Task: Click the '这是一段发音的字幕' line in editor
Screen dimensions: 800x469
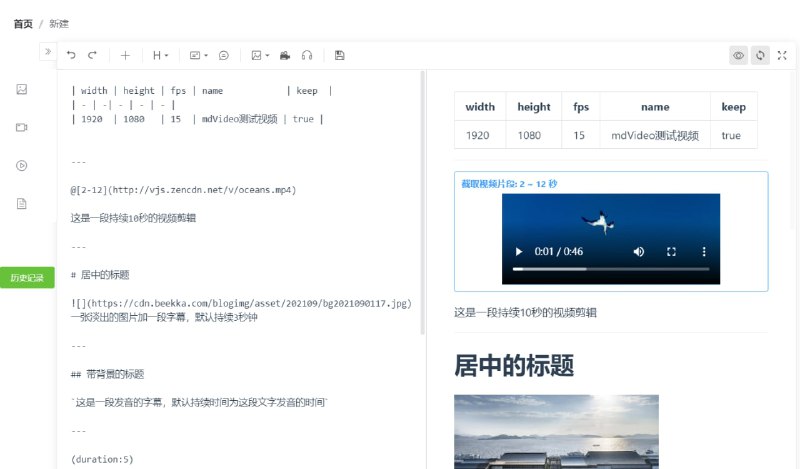Action: pyautogui.click(x=199, y=402)
